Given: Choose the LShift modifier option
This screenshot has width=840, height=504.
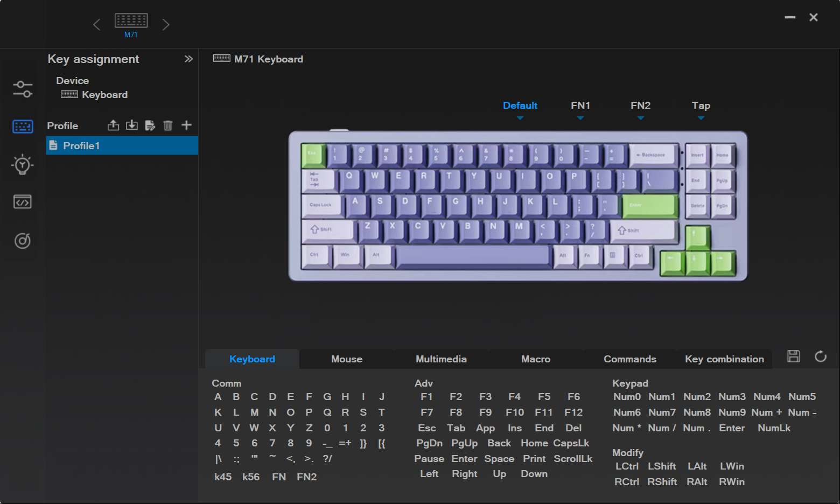Looking at the screenshot, I should (x=662, y=466).
